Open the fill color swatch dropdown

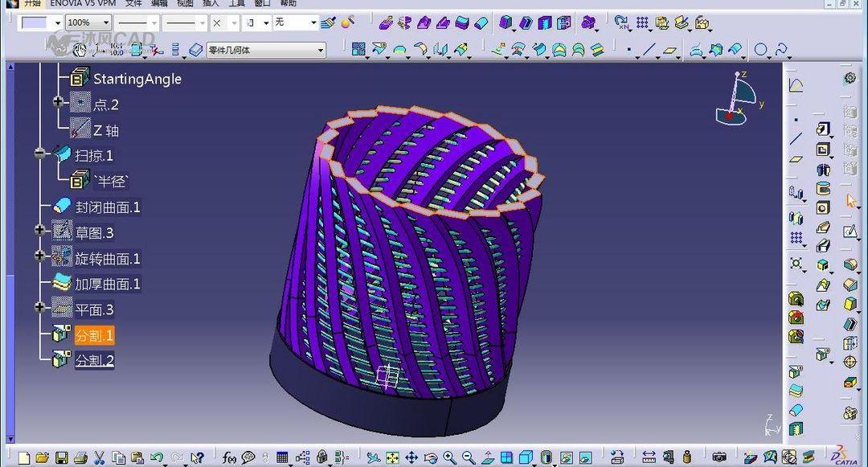(x=57, y=23)
